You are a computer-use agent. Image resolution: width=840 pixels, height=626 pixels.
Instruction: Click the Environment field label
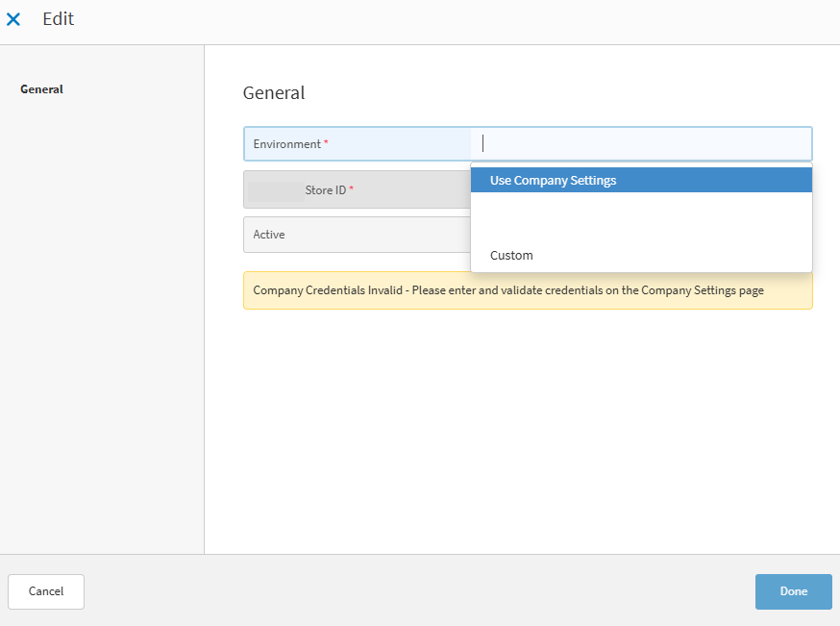point(286,144)
